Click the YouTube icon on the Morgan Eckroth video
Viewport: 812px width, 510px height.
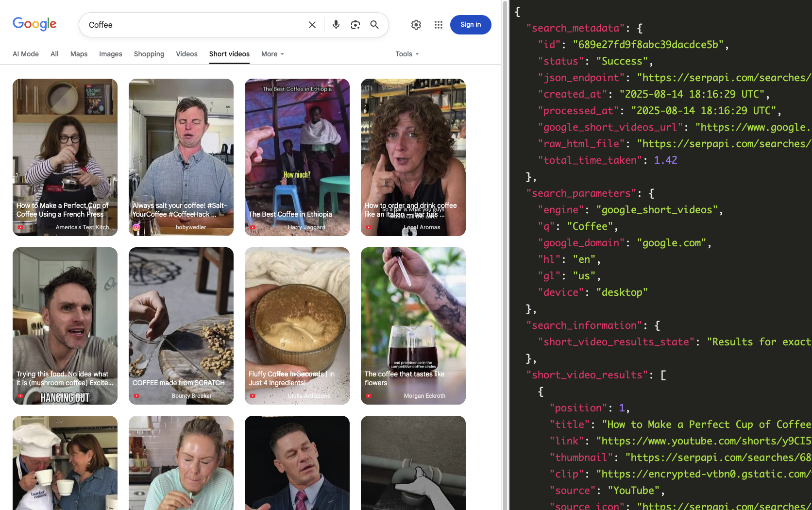pyautogui.click(x=369, y=396)
